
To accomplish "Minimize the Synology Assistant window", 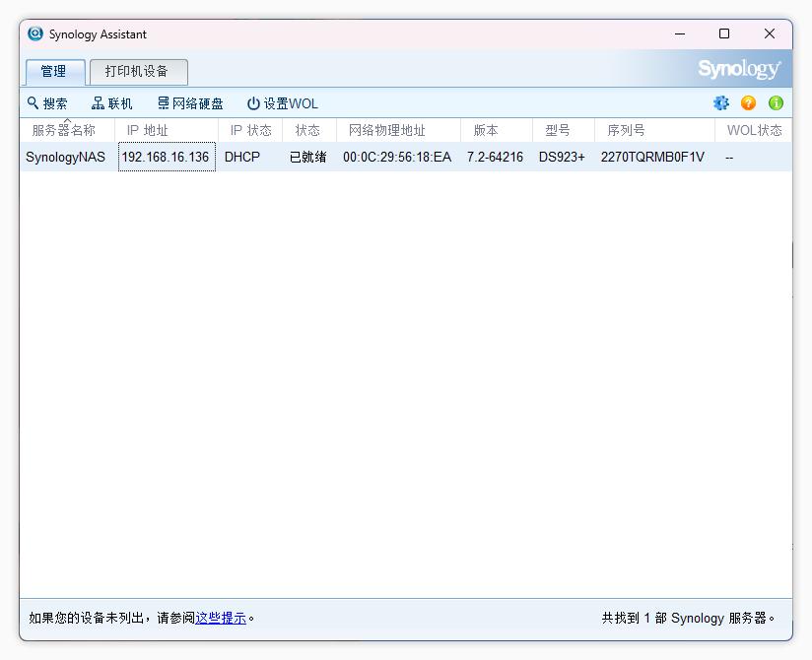I will tap(680, 34).
